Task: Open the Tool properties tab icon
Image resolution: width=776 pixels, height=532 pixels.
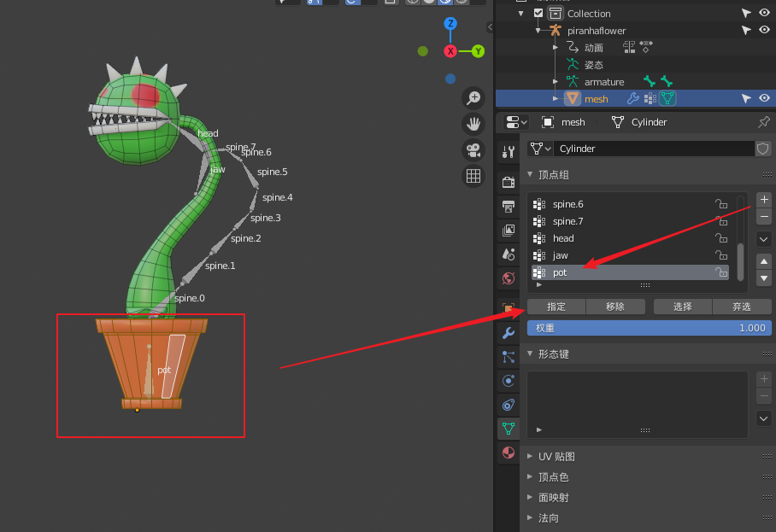Action: click(x=509, y=152)
